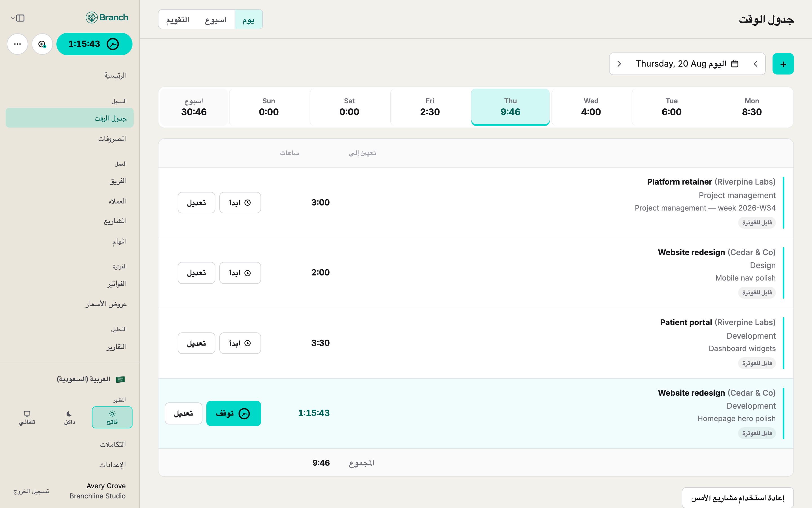Add a new time entry with plus button
This screenshot has height=508, width=812.
point(783,64)
